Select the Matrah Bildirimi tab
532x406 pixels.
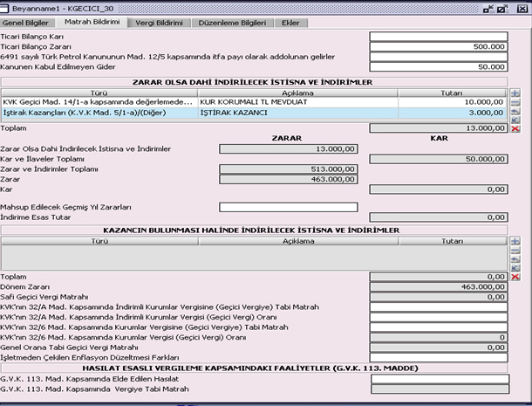click(x=92, y=22)
